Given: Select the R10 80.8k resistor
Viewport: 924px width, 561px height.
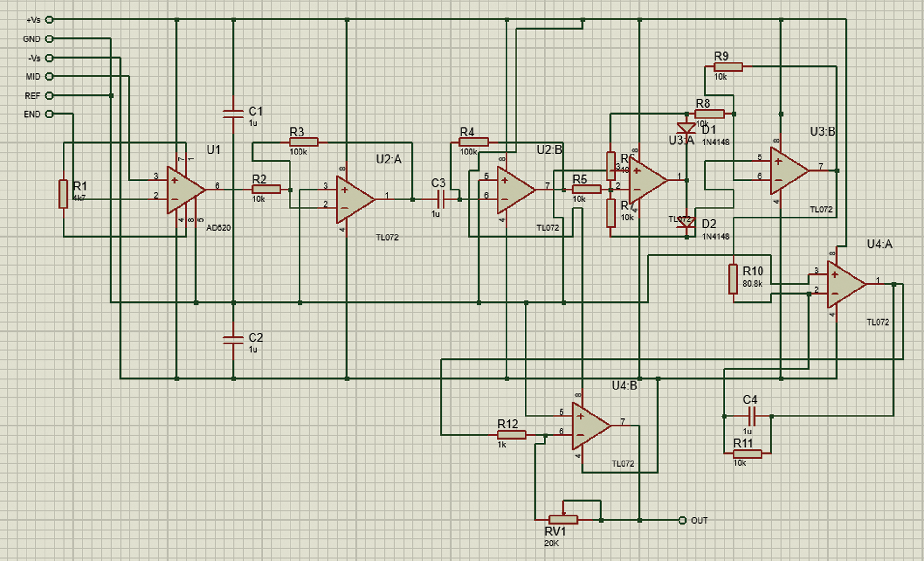Looking at the screenshot, I should [733, 279].
